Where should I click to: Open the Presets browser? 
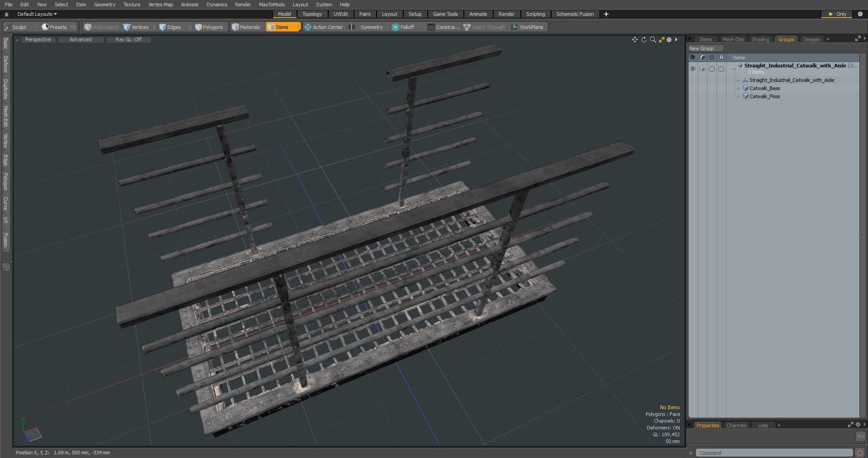[x=58, y=27]
